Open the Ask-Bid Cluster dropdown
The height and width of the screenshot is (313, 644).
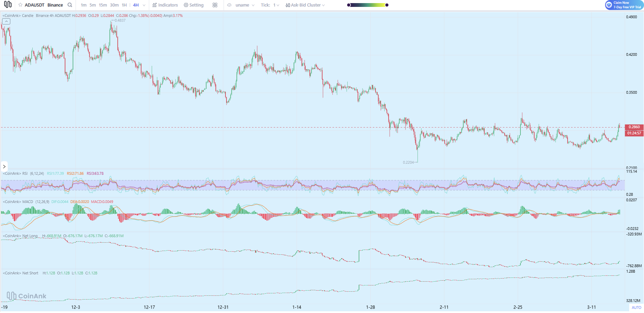click(x=305, y=5)
